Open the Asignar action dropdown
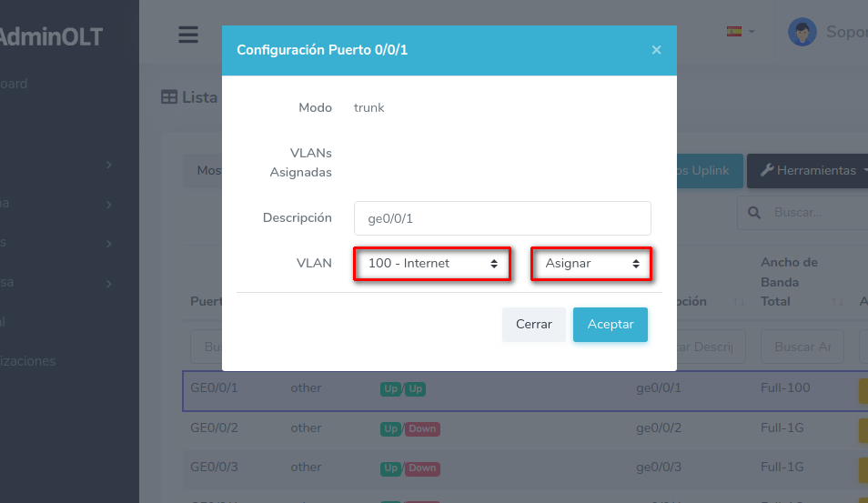The image size is (868, 503). [591, 264]
